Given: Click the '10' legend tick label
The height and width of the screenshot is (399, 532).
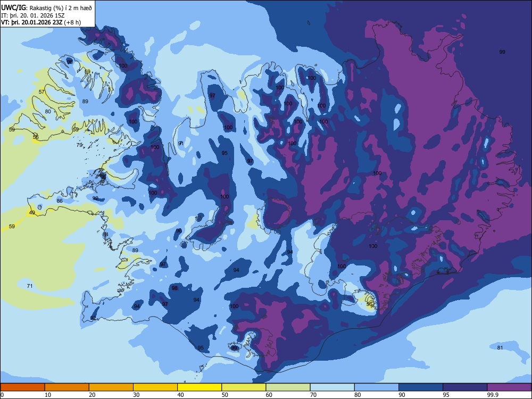Looking at the screenshot, I should 48,395.
